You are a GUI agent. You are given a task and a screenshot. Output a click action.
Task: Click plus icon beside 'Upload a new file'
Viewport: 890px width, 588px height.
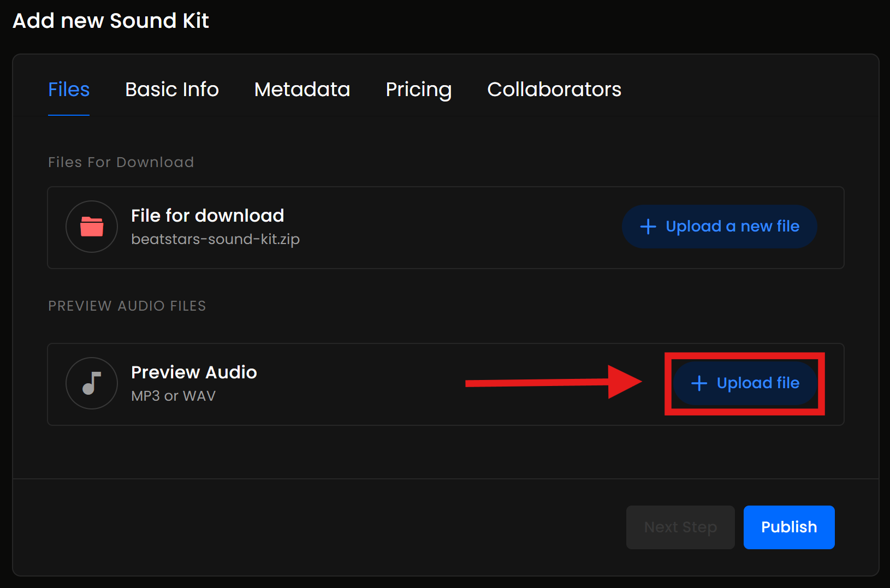(648, 227)
